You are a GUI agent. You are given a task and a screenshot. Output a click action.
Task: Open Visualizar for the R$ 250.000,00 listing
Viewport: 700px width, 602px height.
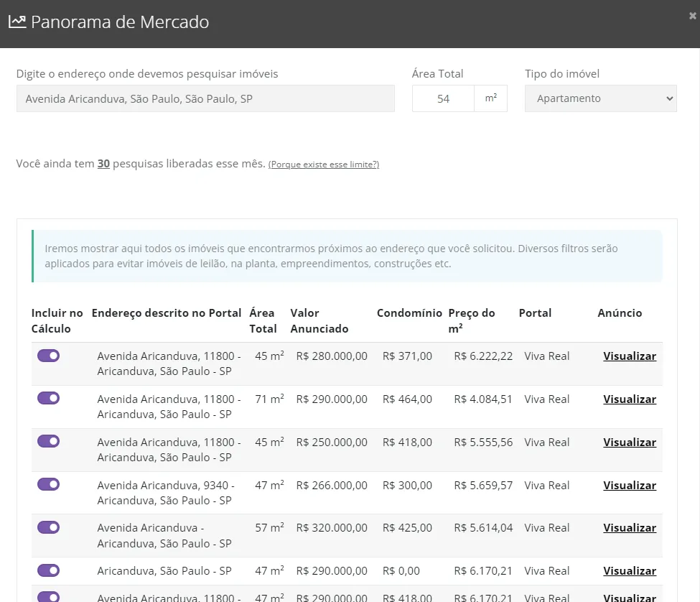629,443
